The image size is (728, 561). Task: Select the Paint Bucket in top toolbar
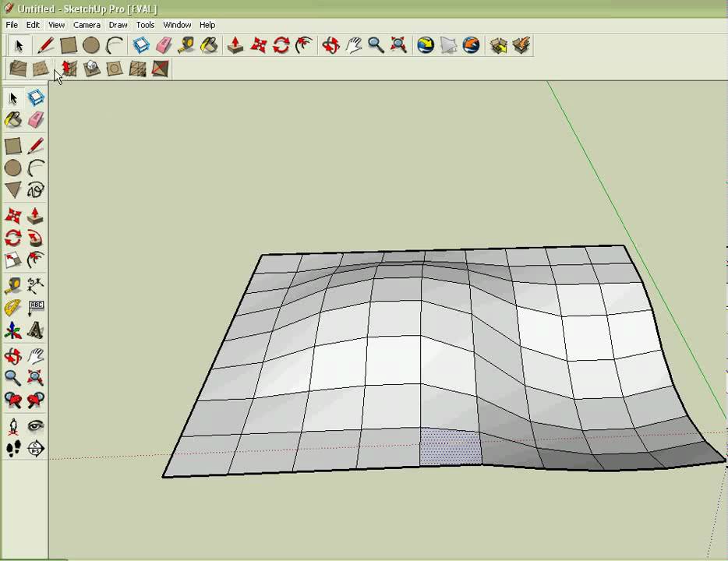tap(210, 45)
